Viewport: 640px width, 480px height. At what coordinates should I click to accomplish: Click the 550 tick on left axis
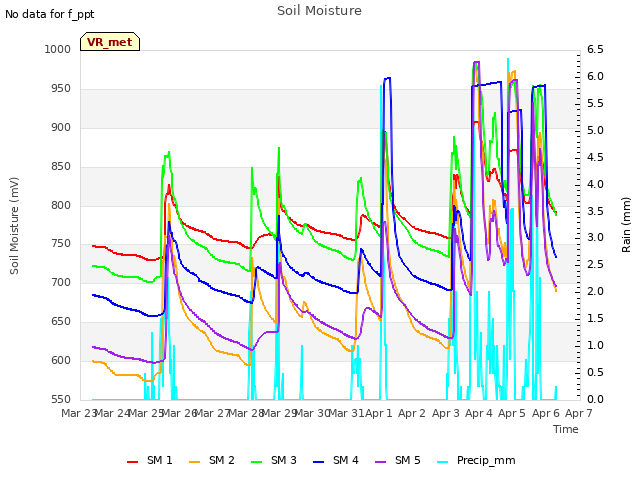[x=61, y=399]
